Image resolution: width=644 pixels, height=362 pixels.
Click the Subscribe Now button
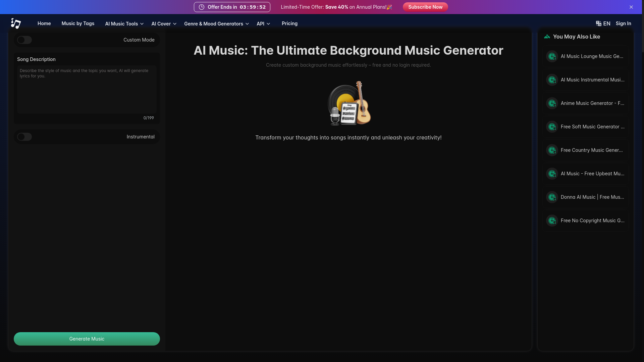click(x=425, y=7)
